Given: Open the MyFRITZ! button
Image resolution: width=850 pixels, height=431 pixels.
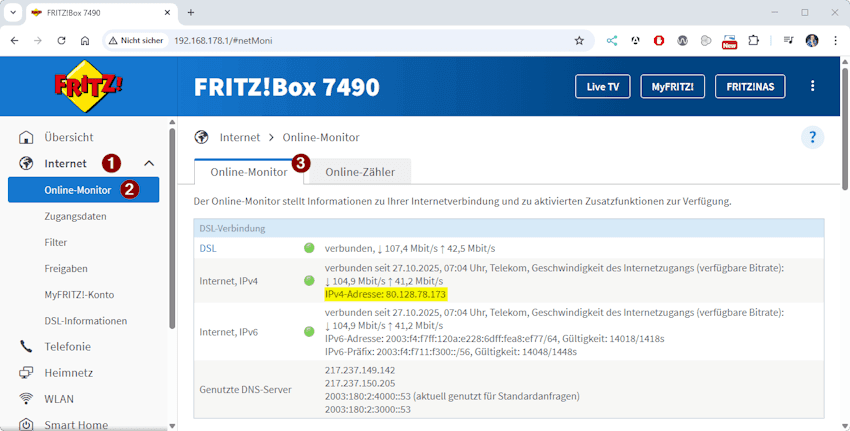Looking at the screenshot, I should 673,87.
